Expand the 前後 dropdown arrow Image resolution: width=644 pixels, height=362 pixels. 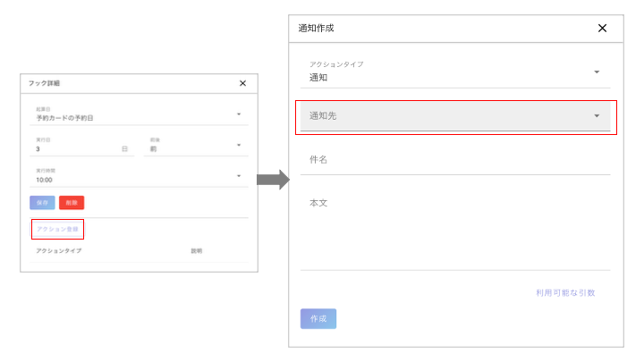239,145
